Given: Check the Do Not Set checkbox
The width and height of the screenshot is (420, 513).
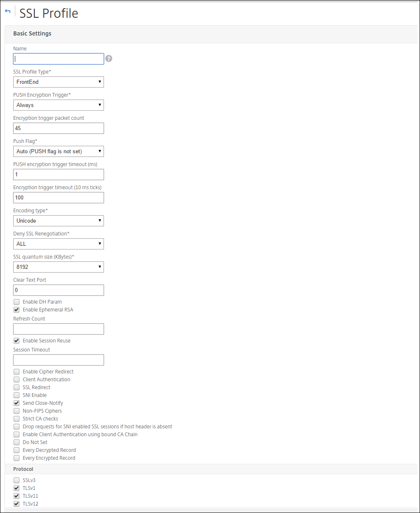Looking at the screenshot, I should click(x=17, y=442).
